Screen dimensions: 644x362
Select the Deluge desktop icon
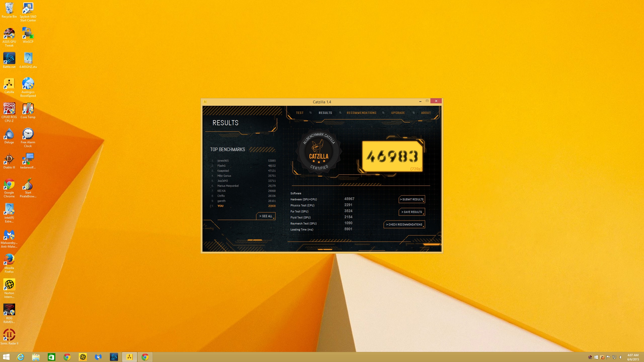coord(9,136)
